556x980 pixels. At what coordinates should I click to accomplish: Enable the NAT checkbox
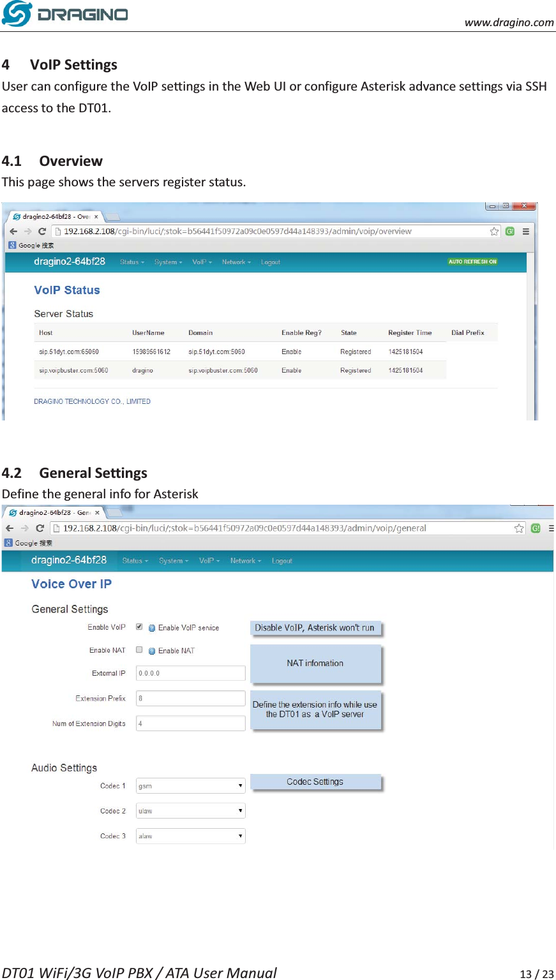[139, 650]
